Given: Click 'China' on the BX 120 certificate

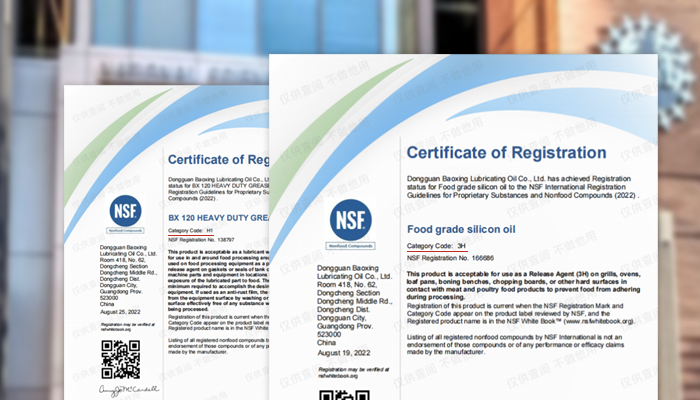Looking at the screenshot, I should tap(107, 304).
